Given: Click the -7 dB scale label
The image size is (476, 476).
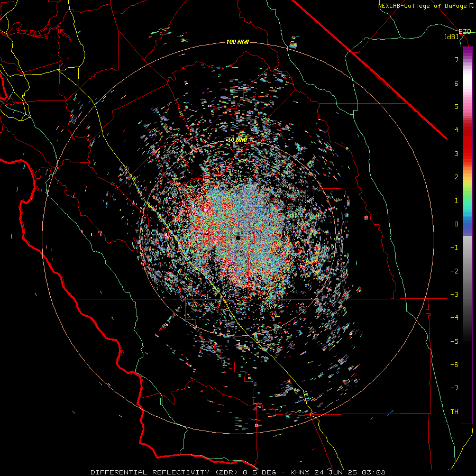Looking at the screenshot, I should (454, 388).
